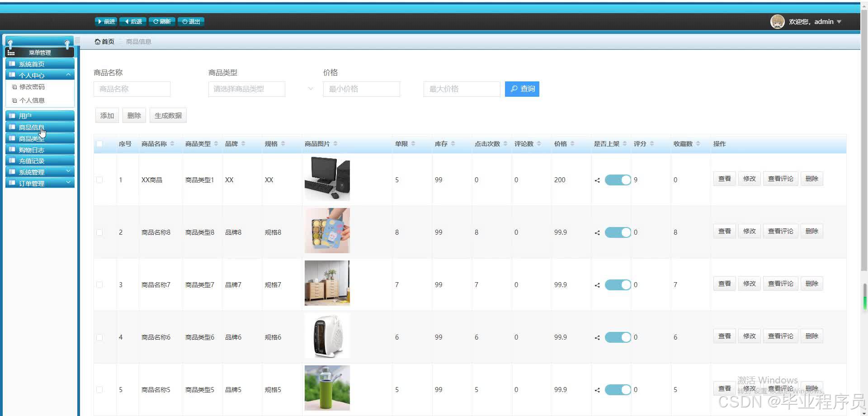Sort by 收藏数 column arrows
This screenshot has width=868, height=416.
(x=698, y=144)
